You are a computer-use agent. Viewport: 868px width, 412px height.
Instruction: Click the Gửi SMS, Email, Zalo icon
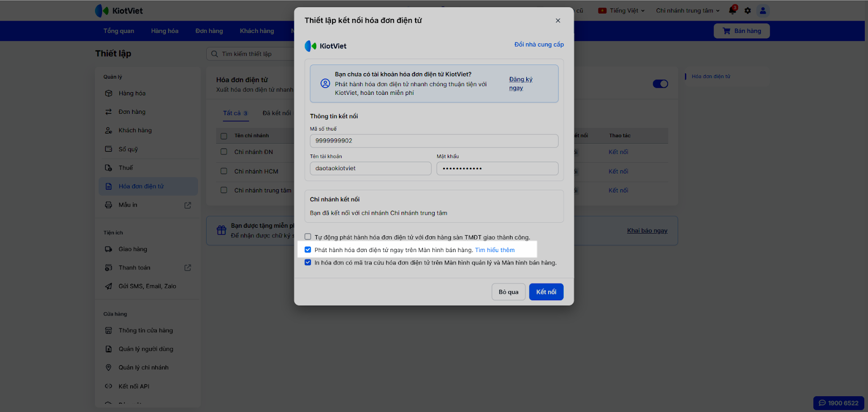108,286
